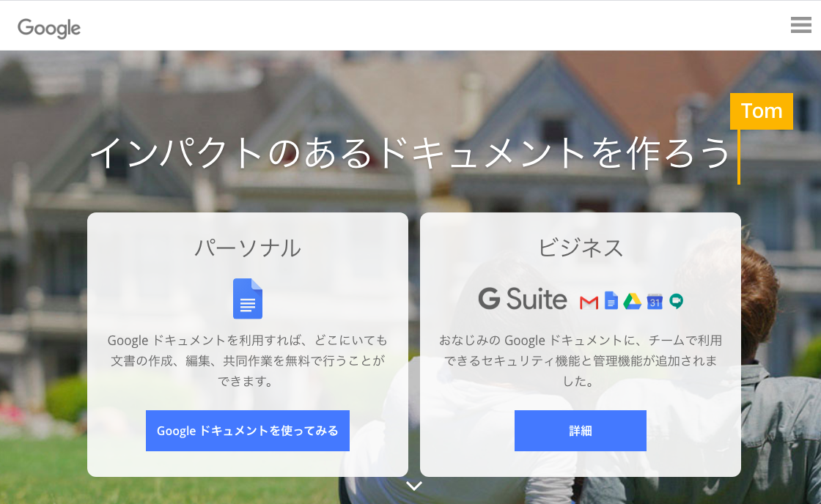Click the ビジネス heading

click(x=580, y=248)
